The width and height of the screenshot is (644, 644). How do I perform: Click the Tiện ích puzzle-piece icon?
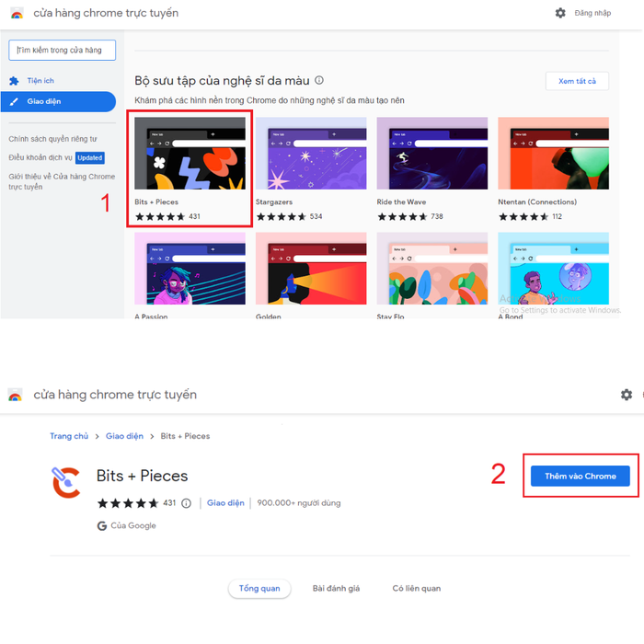click(14, 81)
